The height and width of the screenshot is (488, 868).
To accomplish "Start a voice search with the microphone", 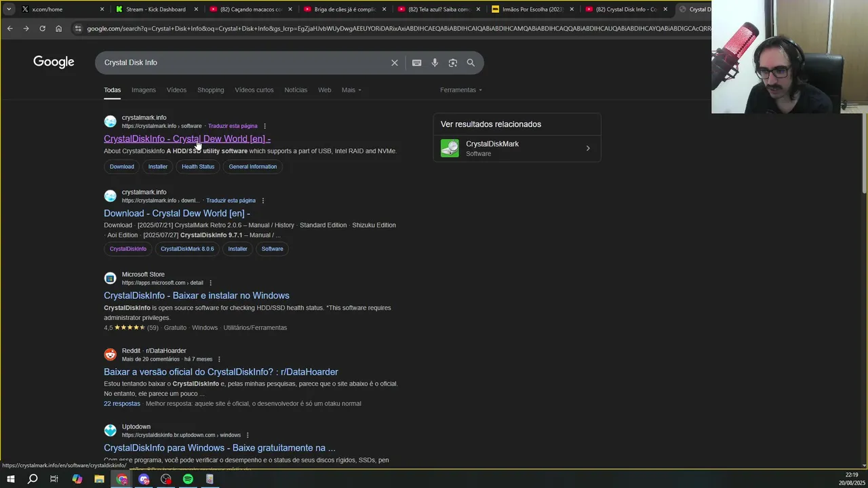I will point(435,62).
